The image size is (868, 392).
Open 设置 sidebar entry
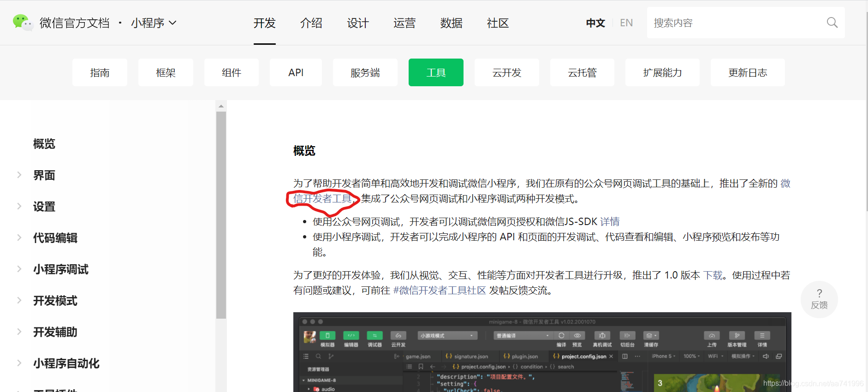pyautogui.click(x=44, y=207)
